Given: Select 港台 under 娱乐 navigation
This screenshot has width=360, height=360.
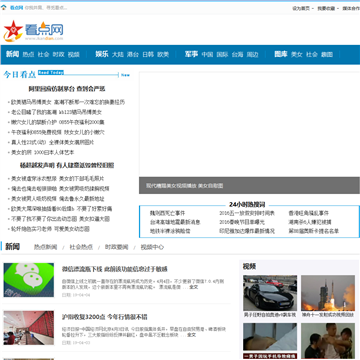Looking at the screenshot, I should pyautogui.click(x=133, y=55).
